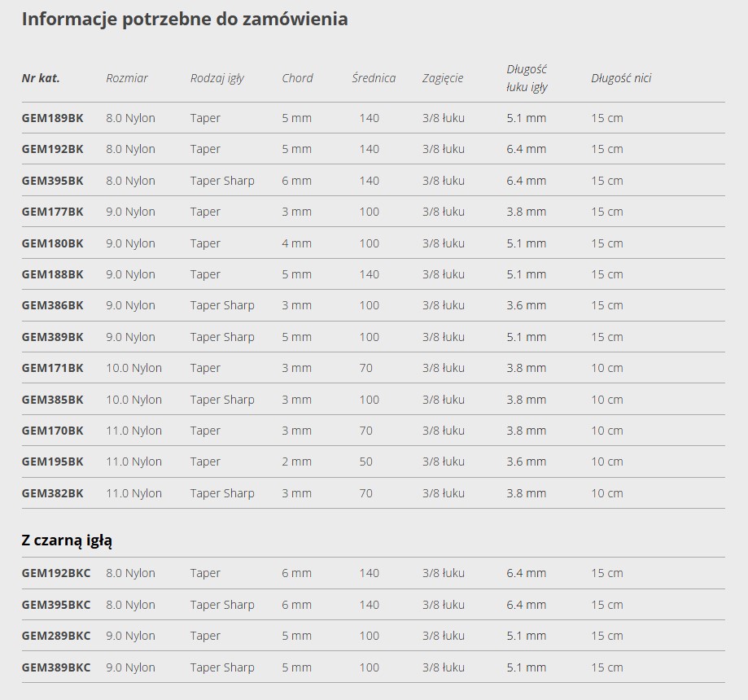The width and height of the screenshot is (748, 700).
Task: Click the 'Z czarną igłą' section heading
Action: (67, 540)
